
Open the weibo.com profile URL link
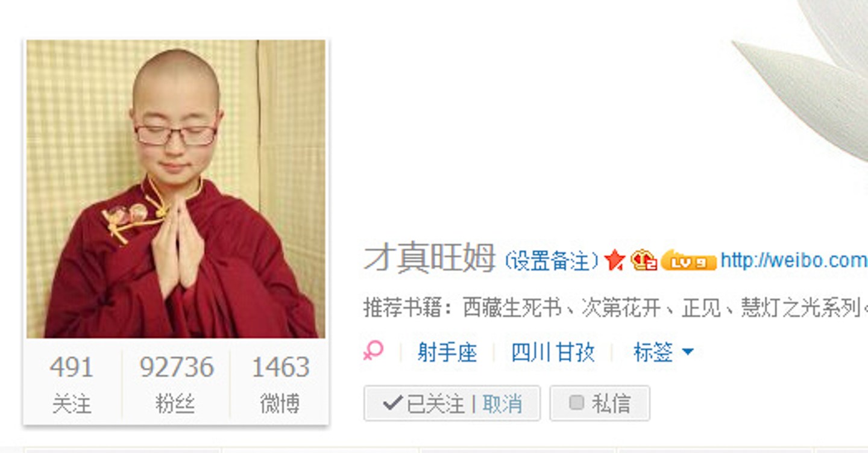(794, 260)
